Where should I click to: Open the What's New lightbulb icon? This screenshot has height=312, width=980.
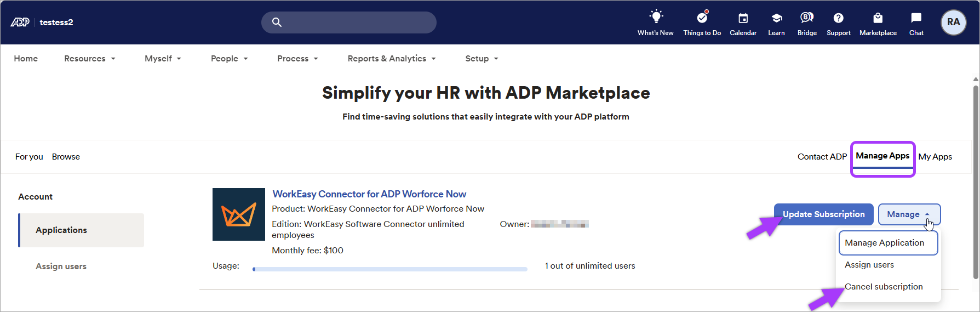656,16
